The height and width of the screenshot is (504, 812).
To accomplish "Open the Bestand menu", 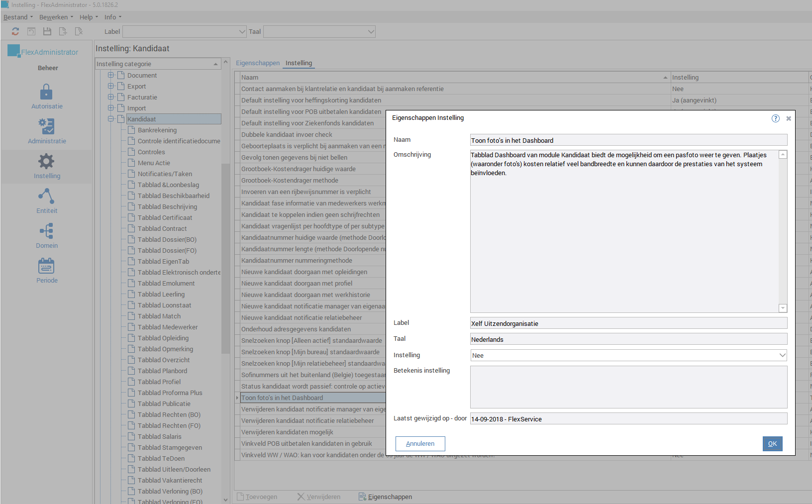I will click(15, 17).
